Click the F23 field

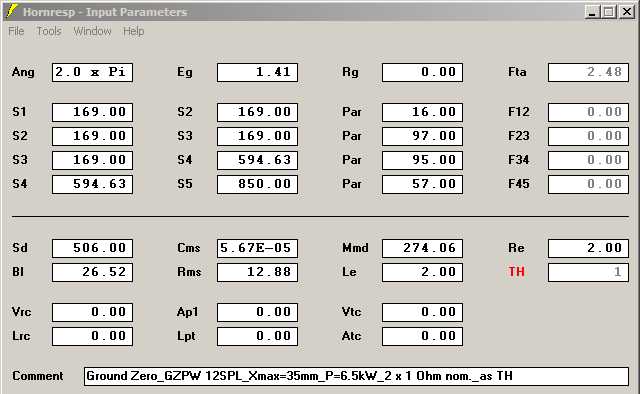click(588, 136)
